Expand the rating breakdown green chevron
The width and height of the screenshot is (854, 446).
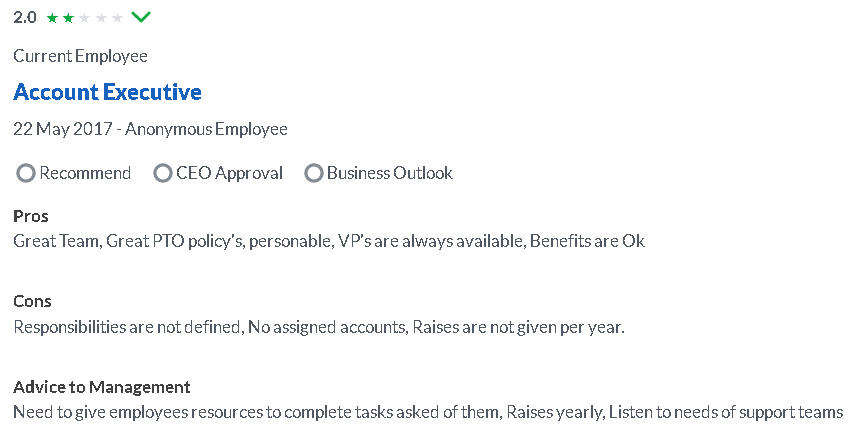tap(141, 17)
